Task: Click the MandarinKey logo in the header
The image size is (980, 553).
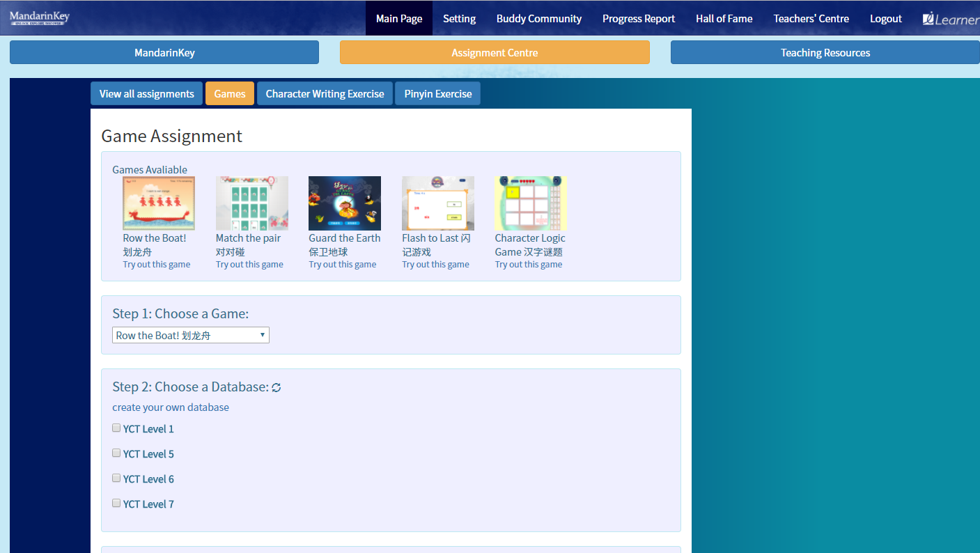Action: coord(40,17)
